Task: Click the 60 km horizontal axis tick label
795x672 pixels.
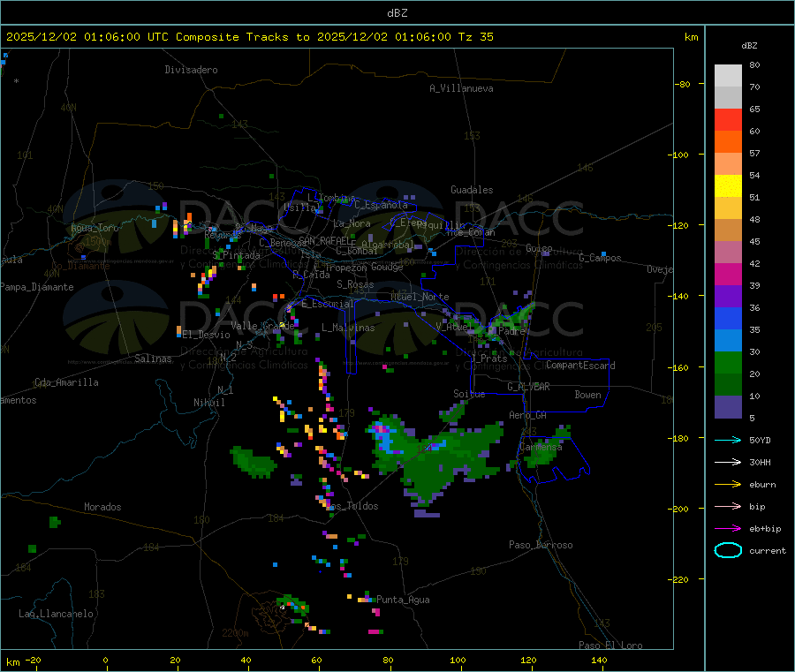Action: (x=316, y=660)
